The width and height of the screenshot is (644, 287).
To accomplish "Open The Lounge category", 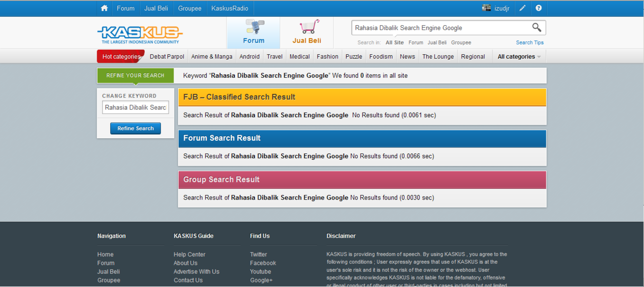I will [438, 57].
